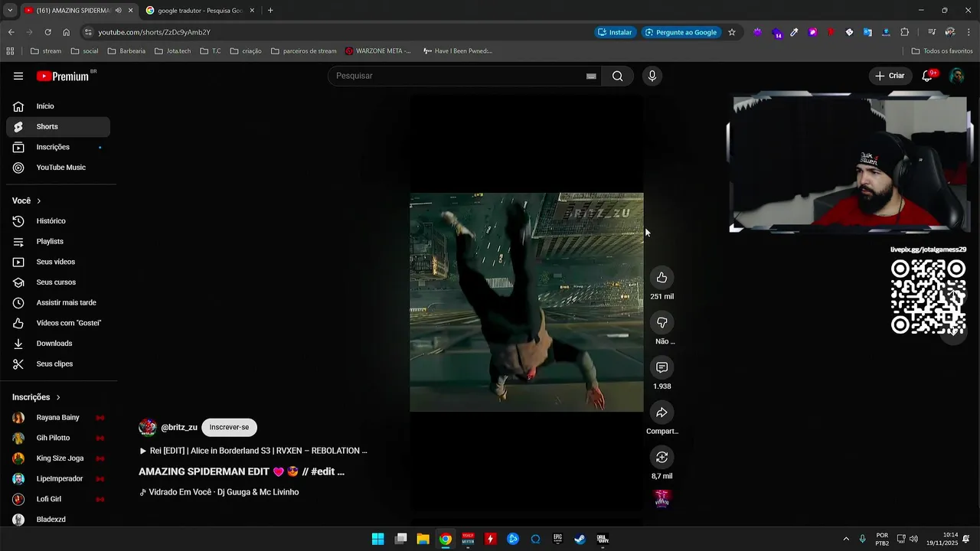980x551 pixels.
Task: Open Assistir mais tarde
Action: click(x=58, y=302)
